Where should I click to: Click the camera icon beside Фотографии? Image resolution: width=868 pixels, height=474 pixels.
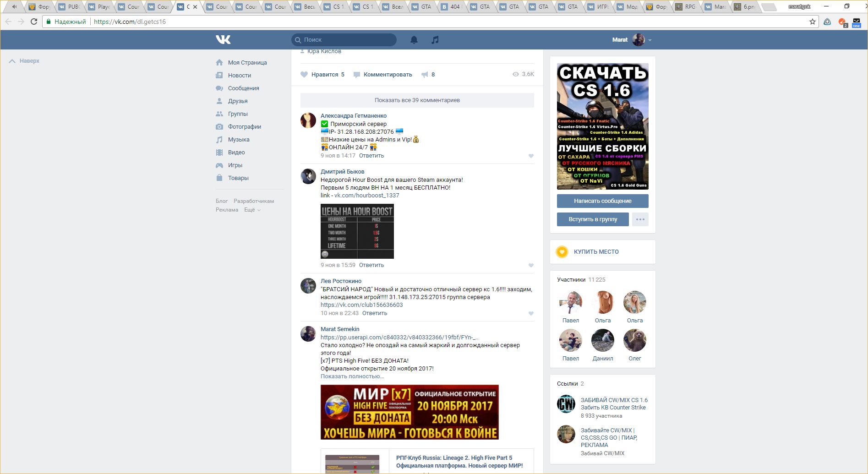[x=219, y=126]
